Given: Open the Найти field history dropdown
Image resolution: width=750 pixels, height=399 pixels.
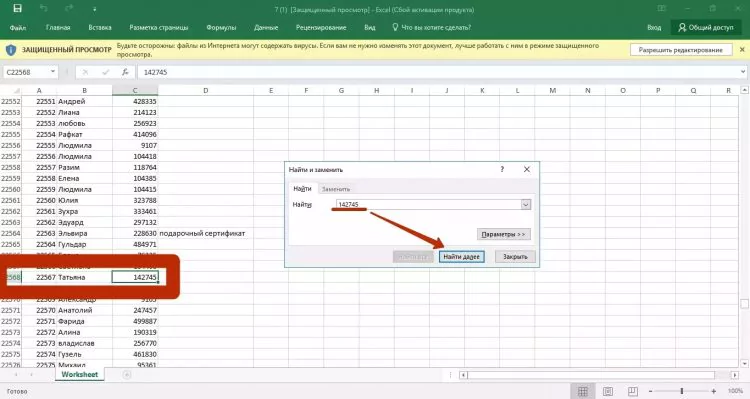Looking at the screenshot, I should point(526,205).
